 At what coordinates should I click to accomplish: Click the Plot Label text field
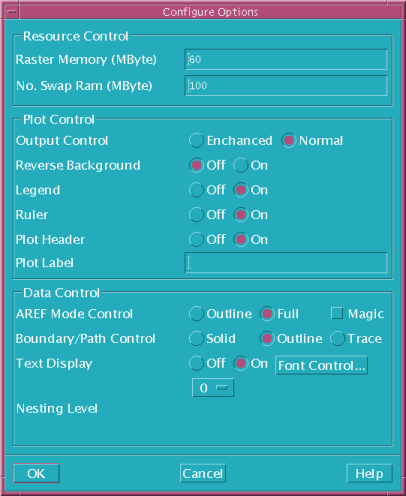pyautogui.click(x=286, y=263)
